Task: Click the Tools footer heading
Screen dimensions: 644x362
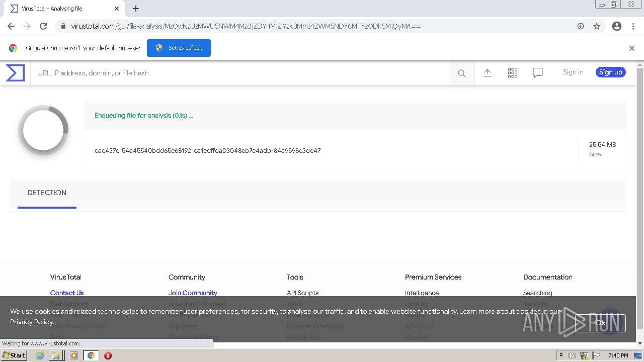Action: [x=295, y=278]
